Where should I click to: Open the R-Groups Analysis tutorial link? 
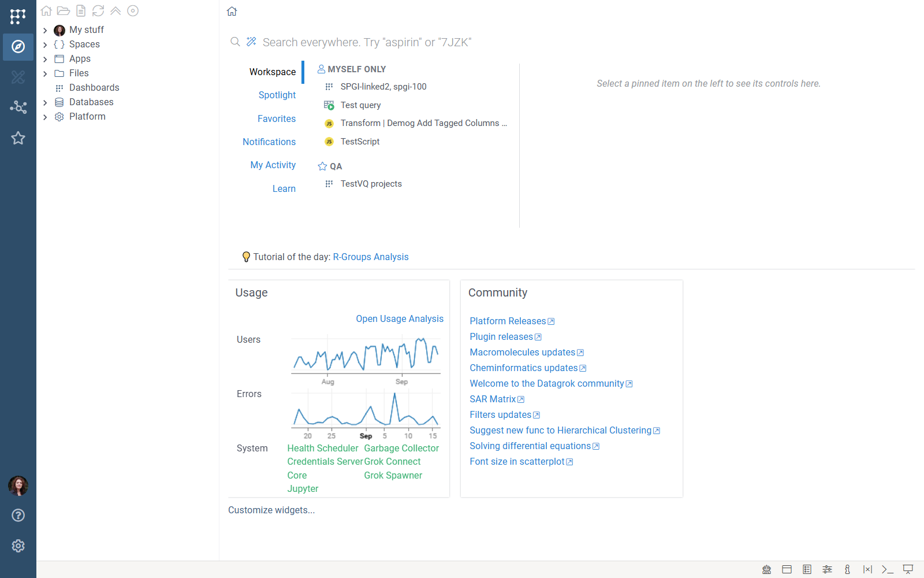[371, 257]
